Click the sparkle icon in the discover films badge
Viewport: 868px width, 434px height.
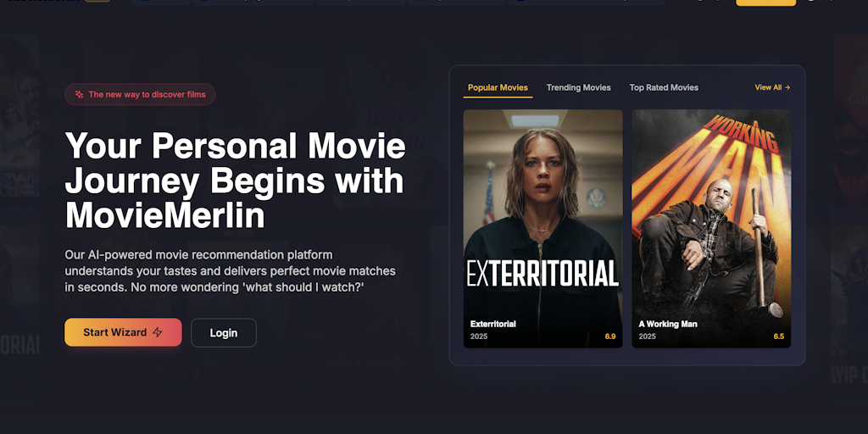[79, 94]
